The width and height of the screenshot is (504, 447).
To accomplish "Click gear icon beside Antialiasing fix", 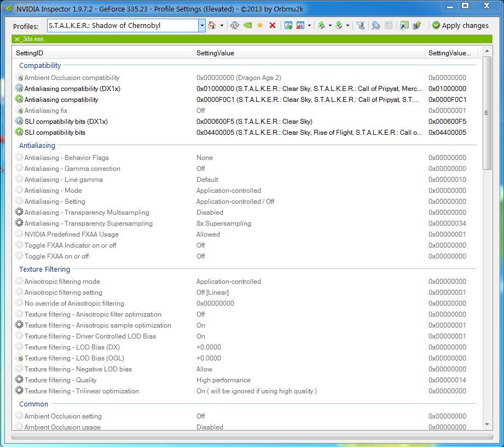I will click(20, 111).
